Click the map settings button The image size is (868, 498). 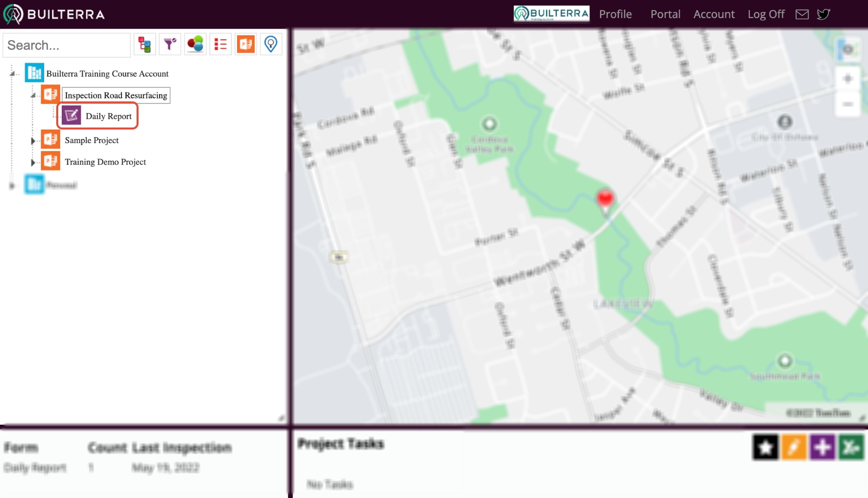848,49
